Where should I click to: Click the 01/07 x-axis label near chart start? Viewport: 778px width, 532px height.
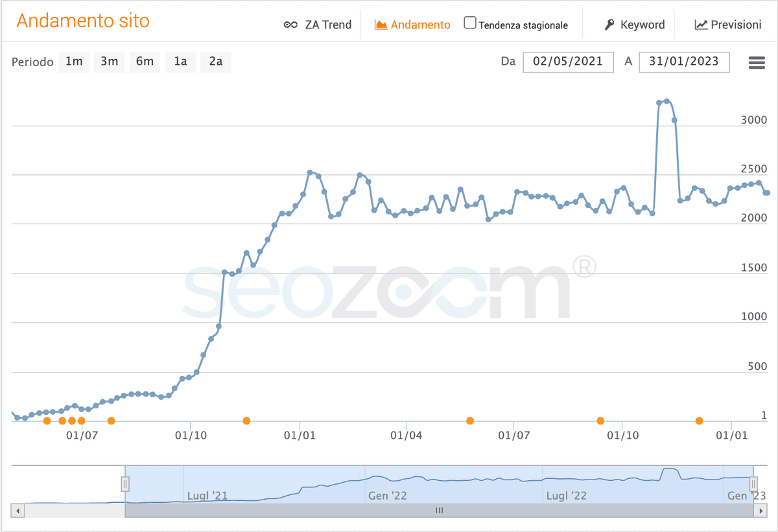[82, 435]
